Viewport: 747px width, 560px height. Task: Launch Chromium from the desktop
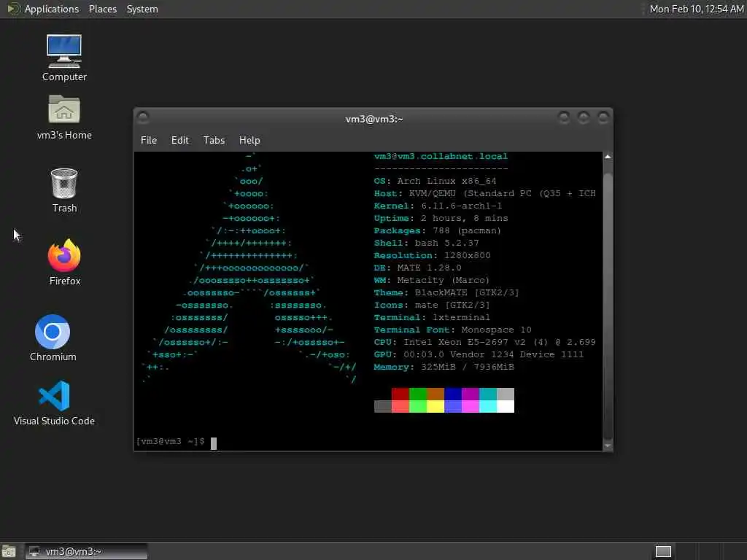53,338
